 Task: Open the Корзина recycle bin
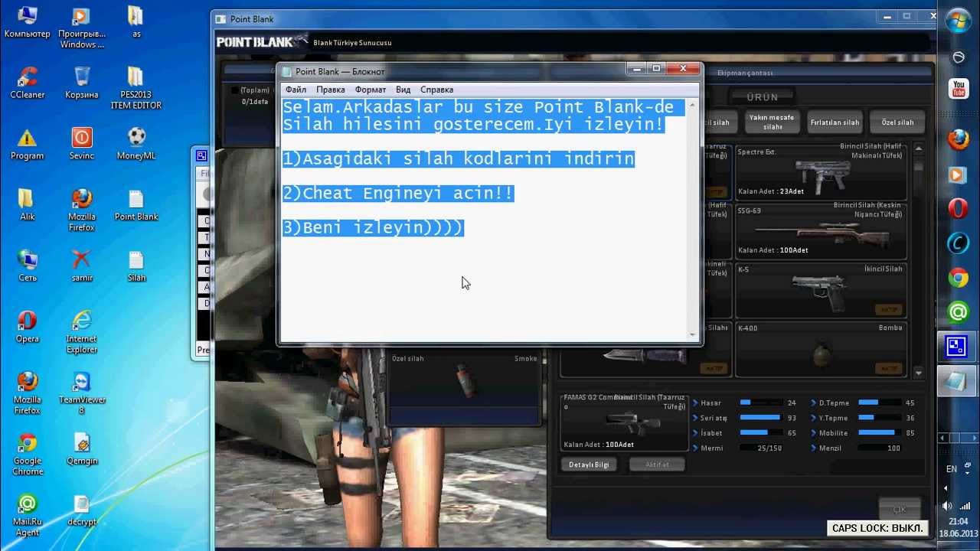(82, 83)
